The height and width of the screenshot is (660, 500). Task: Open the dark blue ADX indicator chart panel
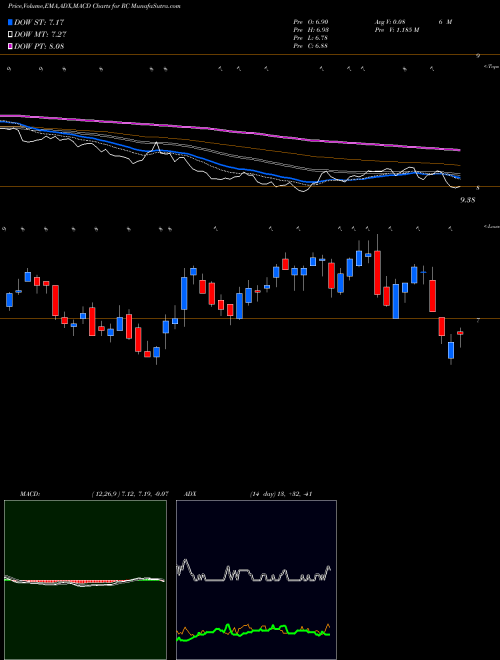256,580
